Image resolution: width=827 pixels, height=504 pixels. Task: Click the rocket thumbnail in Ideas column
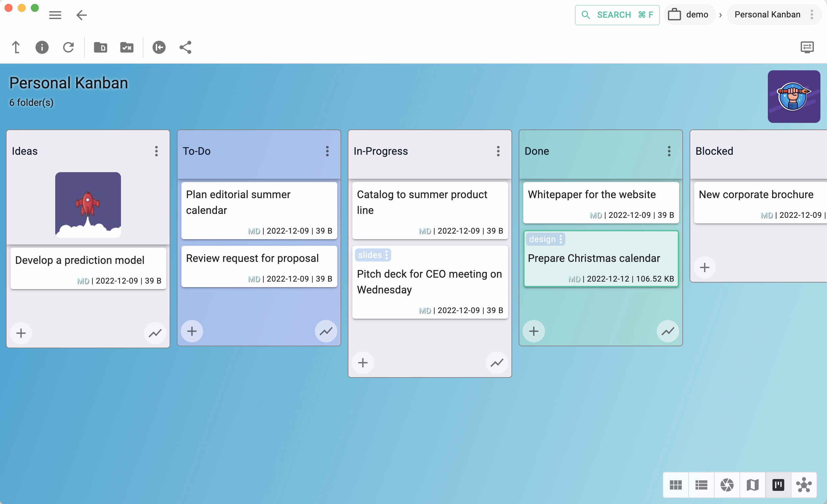pos(88,205)
